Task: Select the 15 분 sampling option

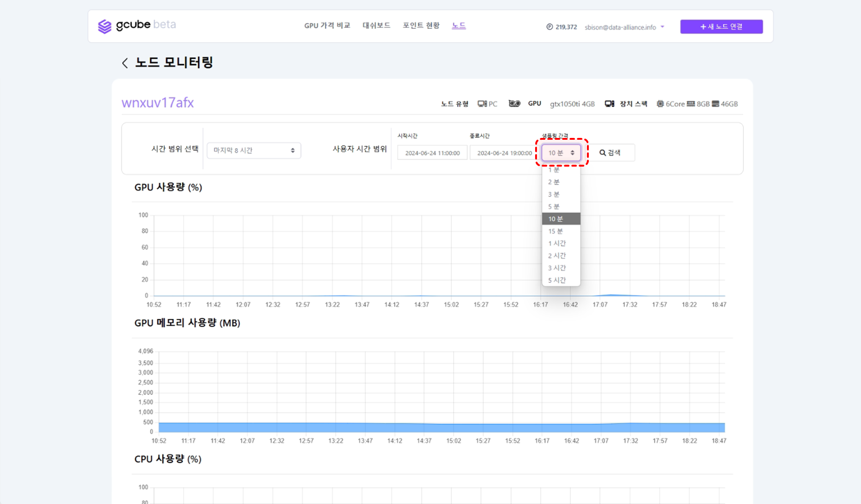Action: pos(561,231)
